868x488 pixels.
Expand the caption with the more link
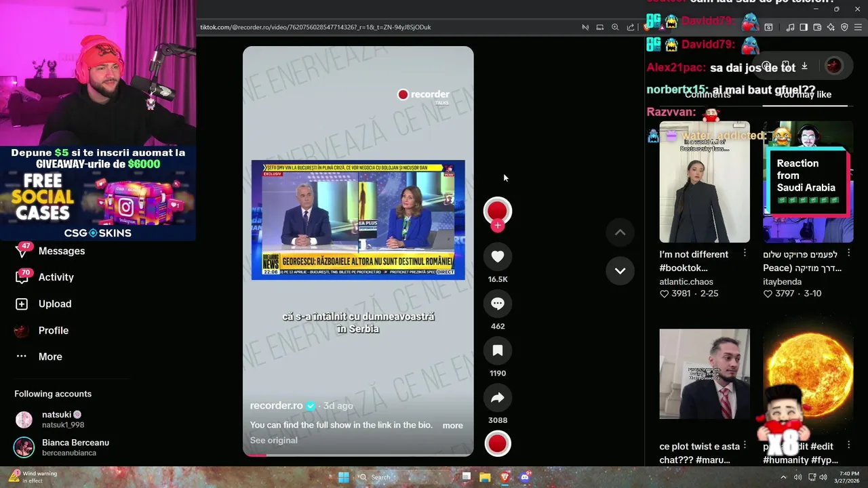coord(453,426)
